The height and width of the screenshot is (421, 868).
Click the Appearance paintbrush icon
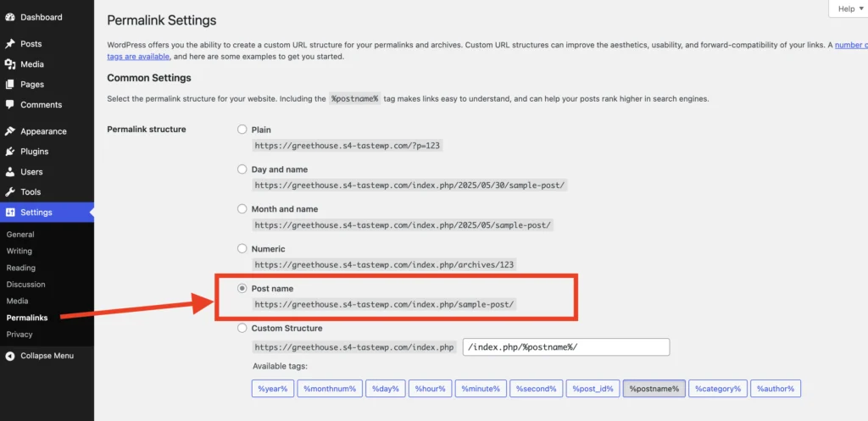point(10,131)
